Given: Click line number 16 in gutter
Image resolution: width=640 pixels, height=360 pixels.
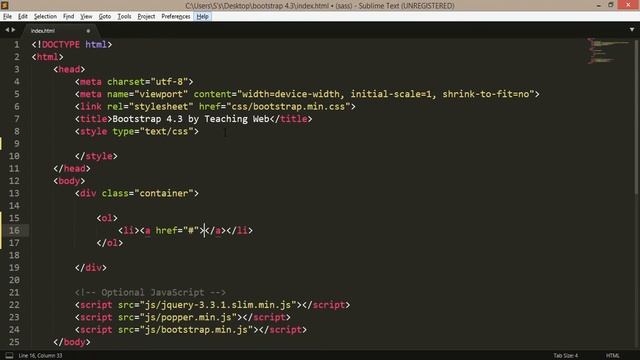Looking at the screenshot, I should (14, 230).
